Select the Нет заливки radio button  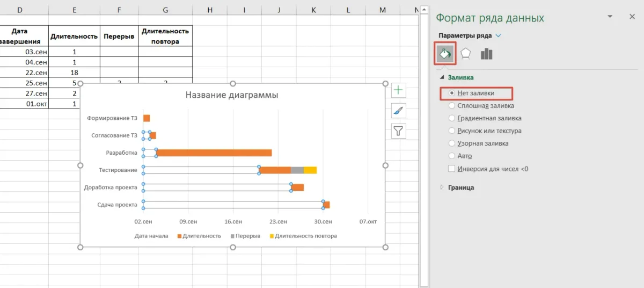(x=452, y=93)
